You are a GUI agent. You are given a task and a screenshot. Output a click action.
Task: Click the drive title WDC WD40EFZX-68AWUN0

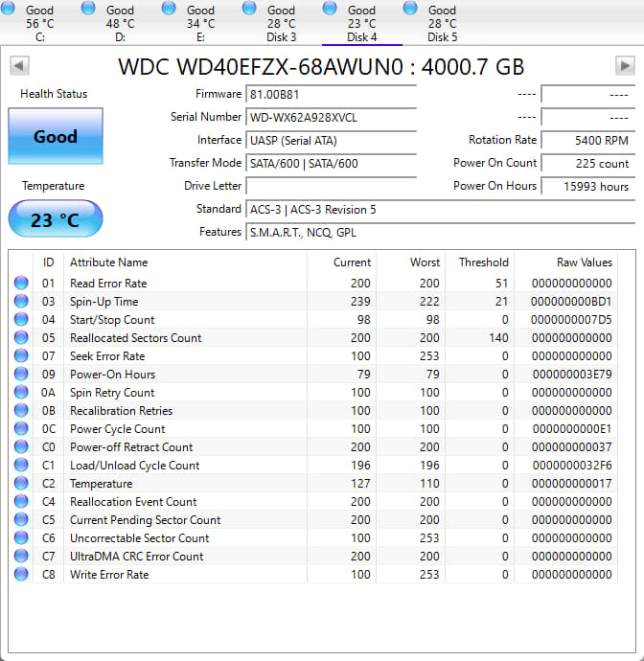pyautogui.click(x=261, y=67)
